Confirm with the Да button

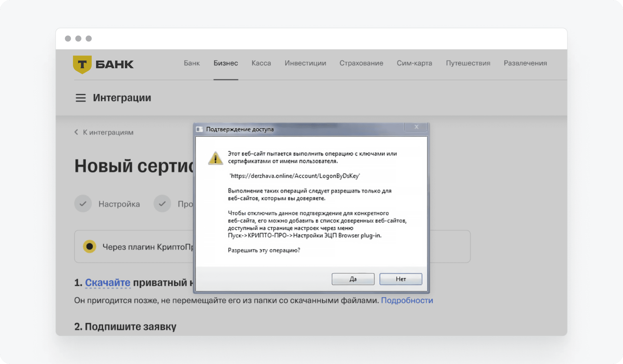click(x=353, y=279)
